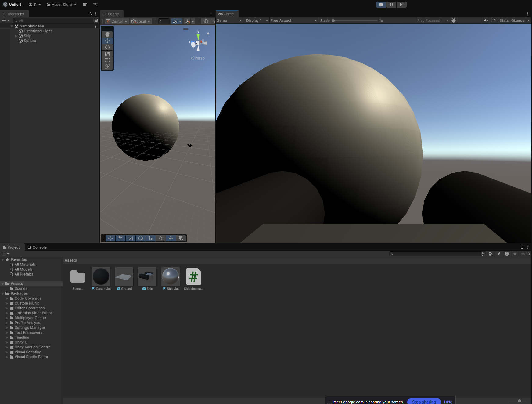Toggle Stats overlay in Game view
The image size is (532, 404).
pos(504,20)
